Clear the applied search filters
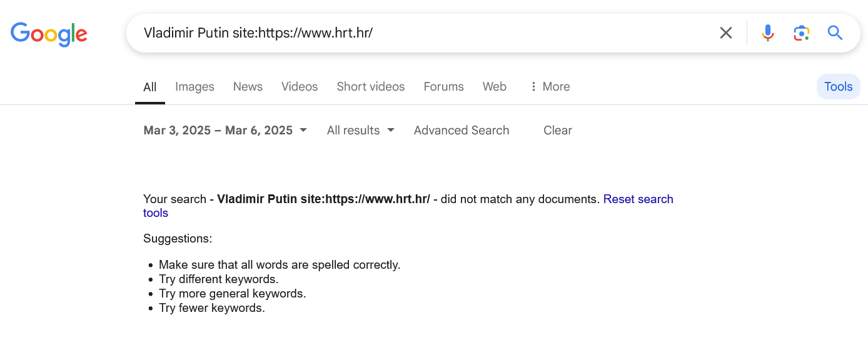868x355 pixels. (x=557, y=131)
